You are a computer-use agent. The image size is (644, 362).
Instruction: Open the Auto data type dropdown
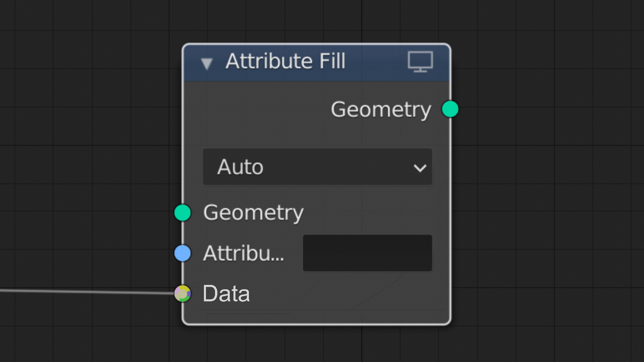click(317, 167)
